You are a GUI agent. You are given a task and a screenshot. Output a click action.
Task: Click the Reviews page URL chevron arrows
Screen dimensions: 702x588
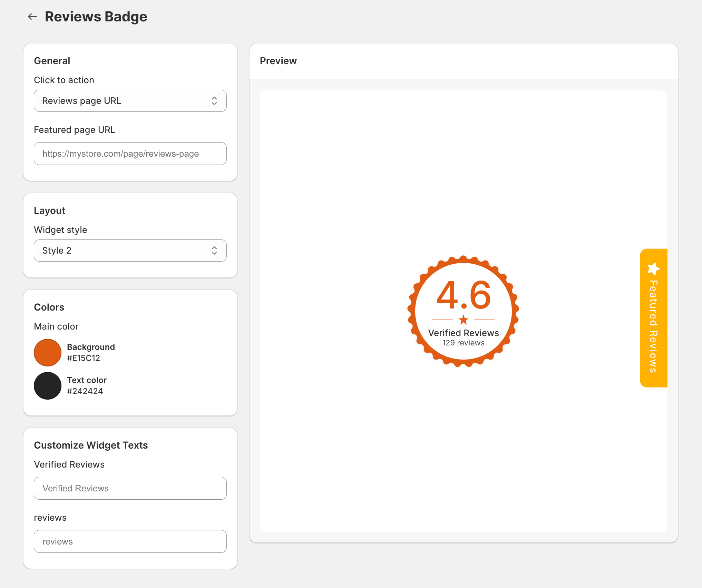point(214,101)
